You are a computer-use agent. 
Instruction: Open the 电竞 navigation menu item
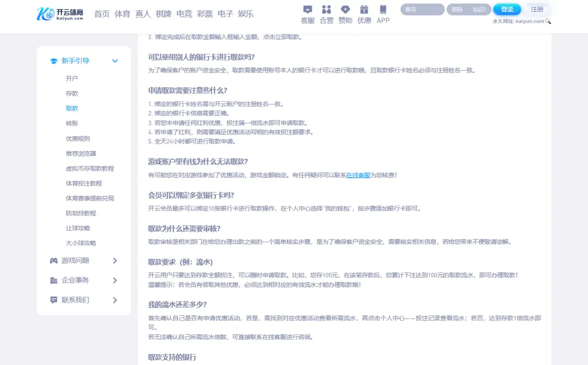[184, 14]
